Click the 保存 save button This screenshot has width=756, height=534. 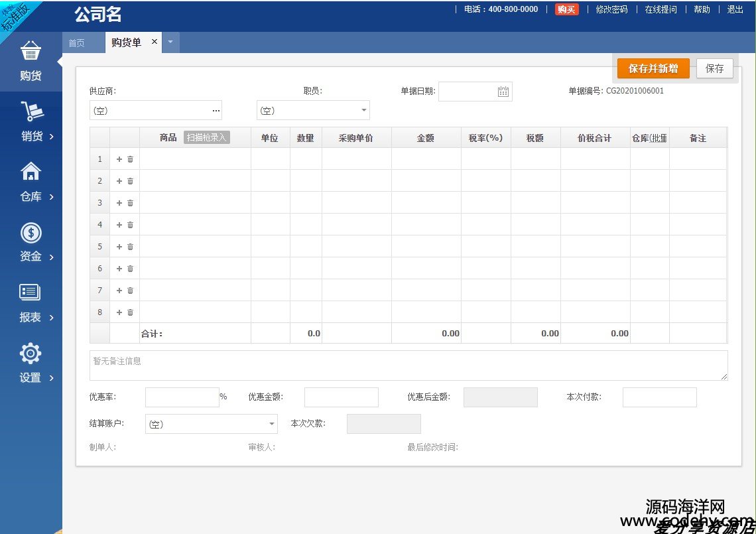click(714, 68)
